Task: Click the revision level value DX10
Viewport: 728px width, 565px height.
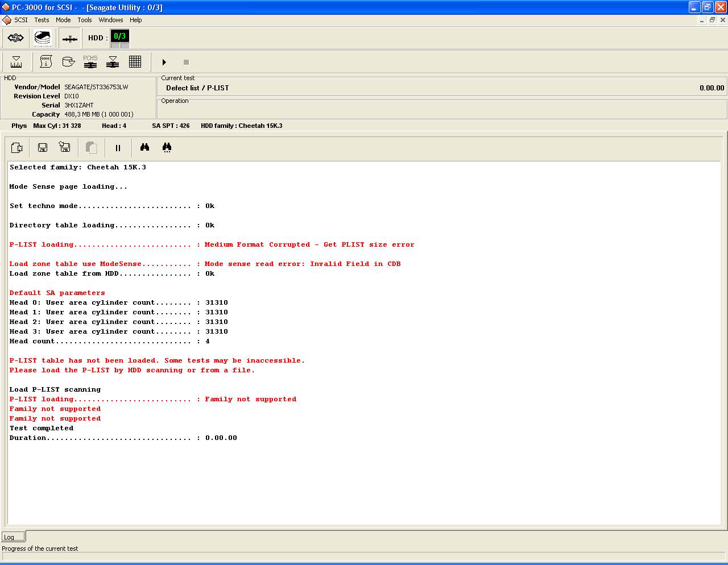Action: tap(72, 96)
